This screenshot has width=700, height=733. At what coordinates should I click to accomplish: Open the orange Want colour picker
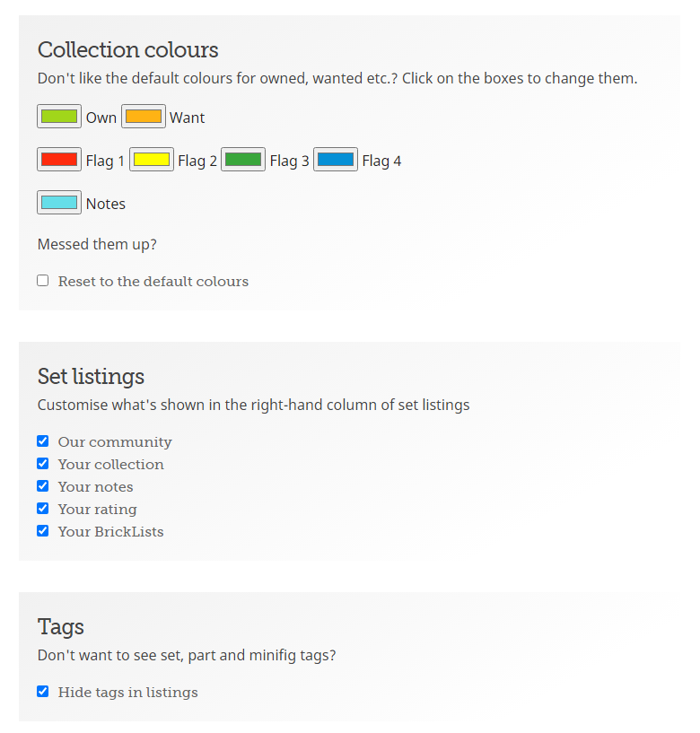click(x=144, y=117)
